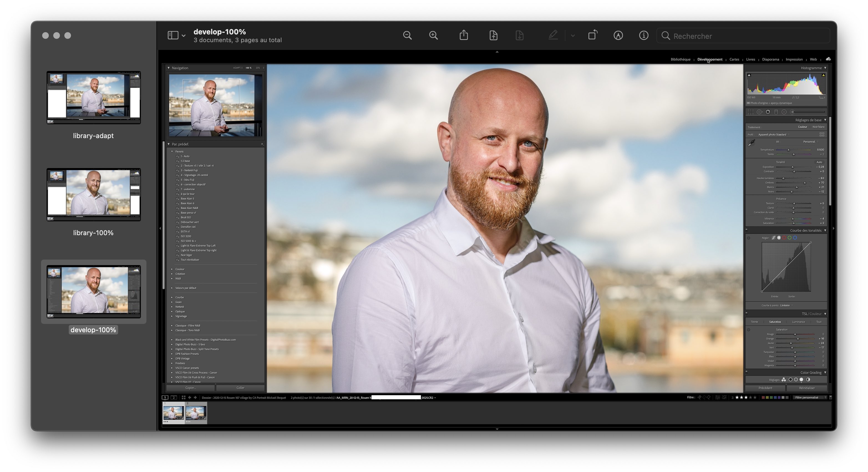Select the Couleur treatment option

[802, 127]
